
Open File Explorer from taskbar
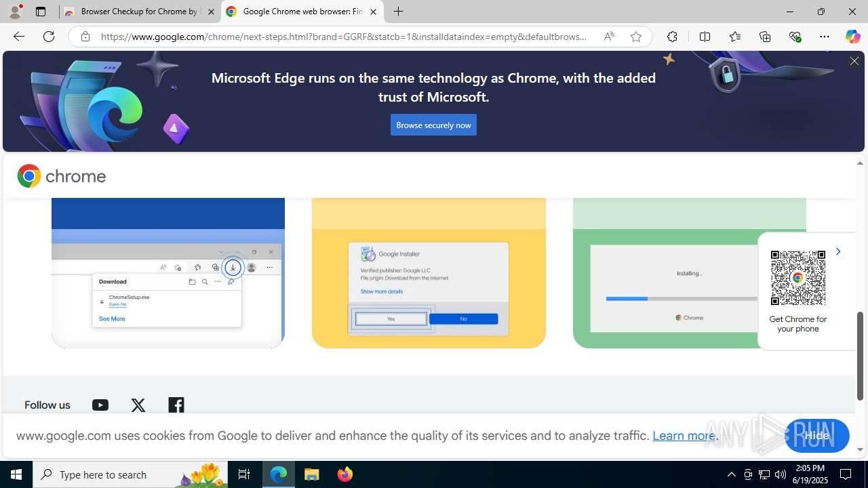(x=312, y=474)
